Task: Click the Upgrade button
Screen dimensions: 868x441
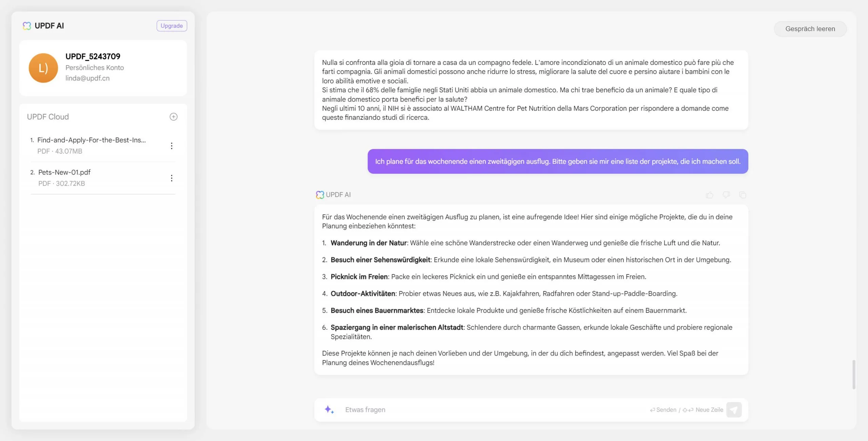Action: [x=171, y=25]
